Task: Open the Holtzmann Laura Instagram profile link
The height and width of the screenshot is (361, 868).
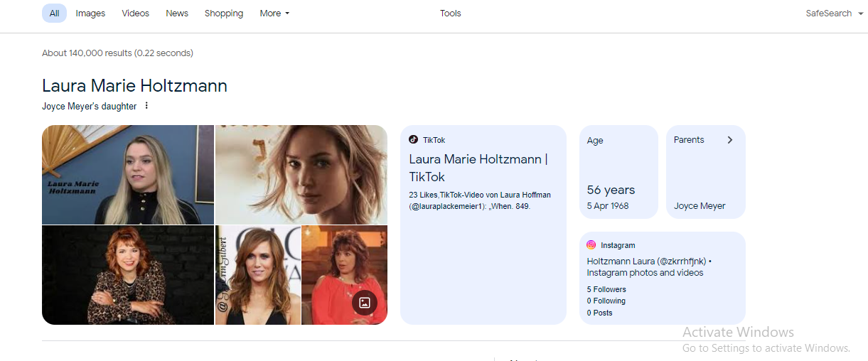Action: [649, 267]
